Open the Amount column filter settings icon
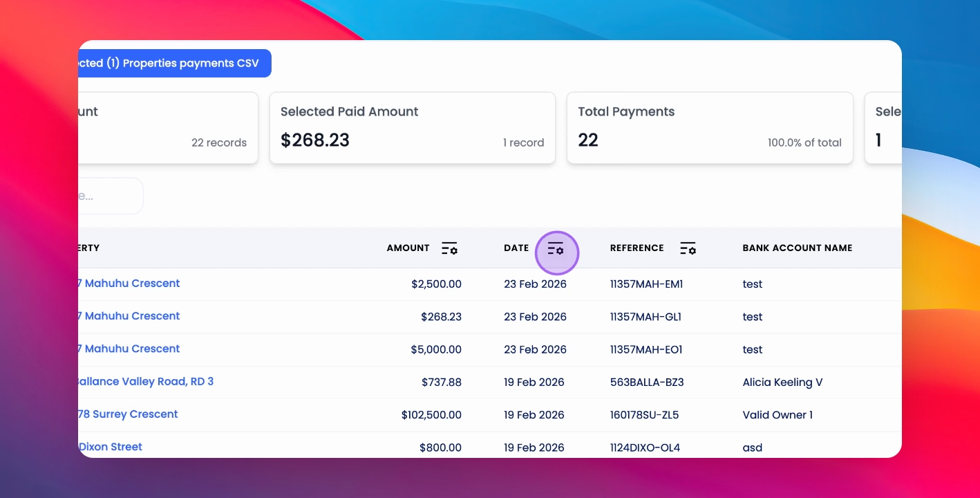Screen dimensions: 980x498 [450, 248]
